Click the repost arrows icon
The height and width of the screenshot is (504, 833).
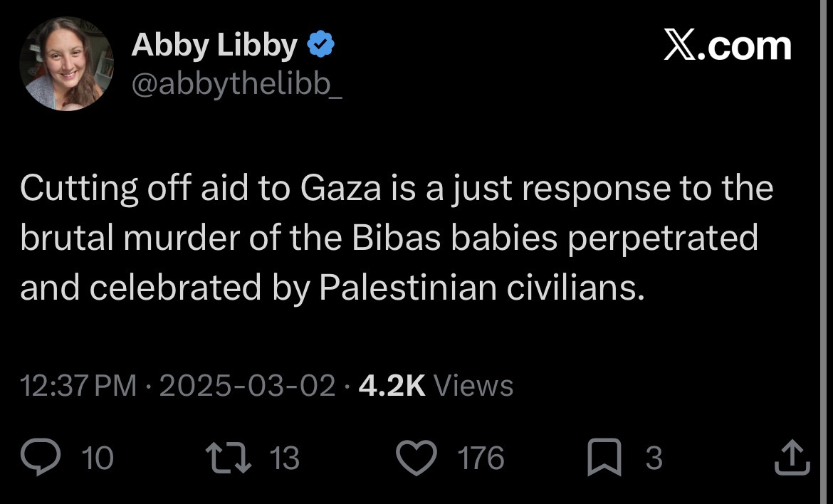coord(229,457)
